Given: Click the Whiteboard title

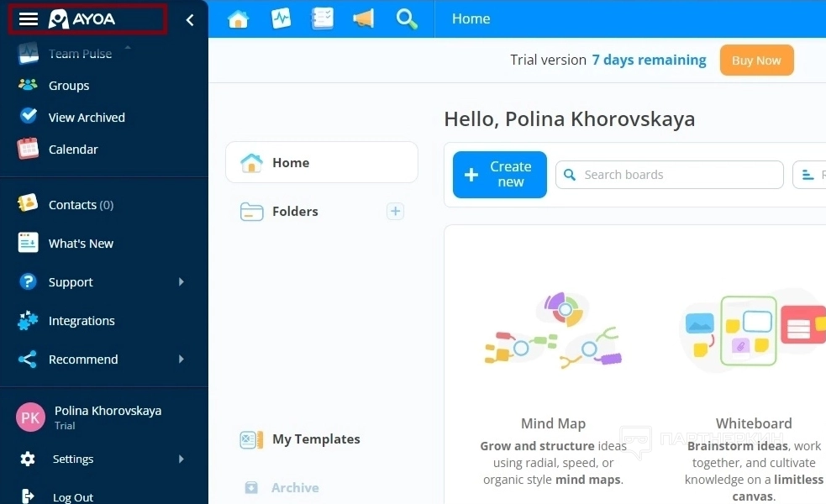Looking at the screenshot, I should click(754, 423).
